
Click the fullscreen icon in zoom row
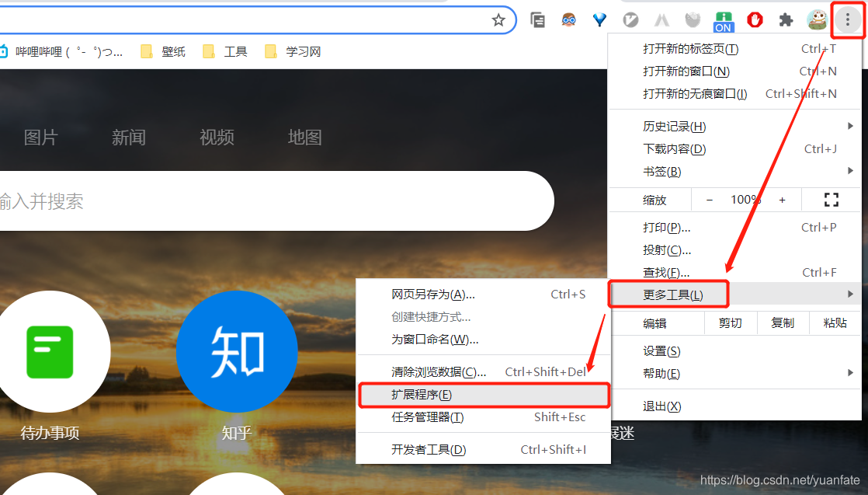[831, 200]
